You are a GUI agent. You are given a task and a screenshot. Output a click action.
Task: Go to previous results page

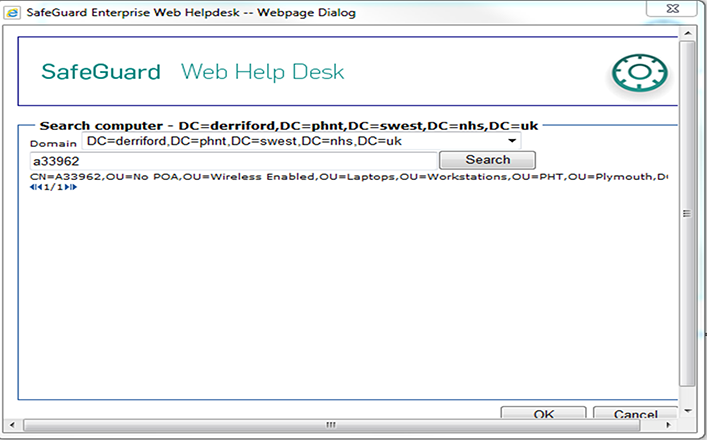coord(40,187)
